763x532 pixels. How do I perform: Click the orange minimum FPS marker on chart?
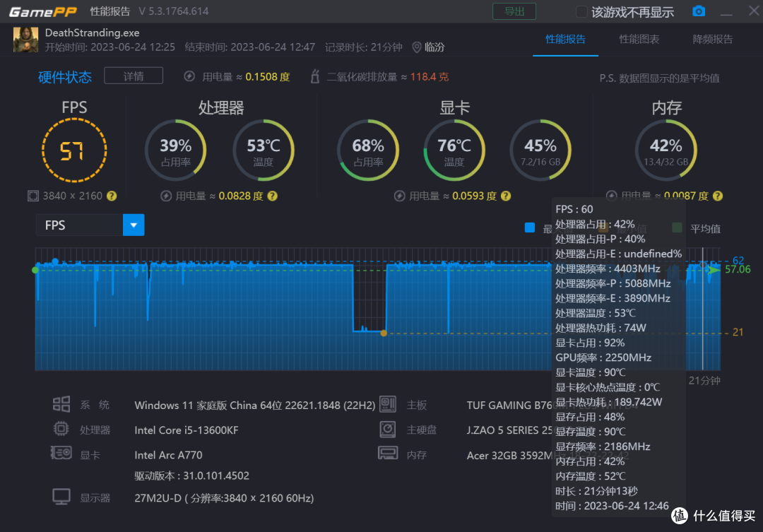tap(384, 333)
